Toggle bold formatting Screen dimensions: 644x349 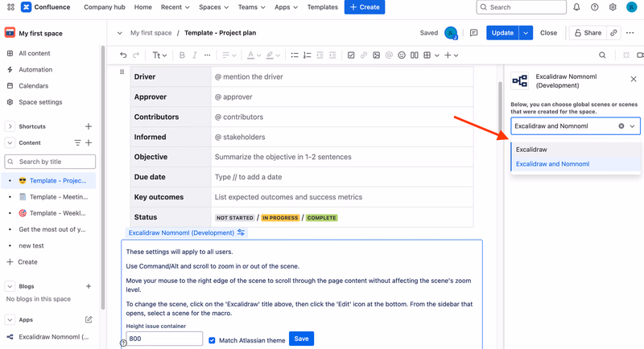tap(182, 55)
